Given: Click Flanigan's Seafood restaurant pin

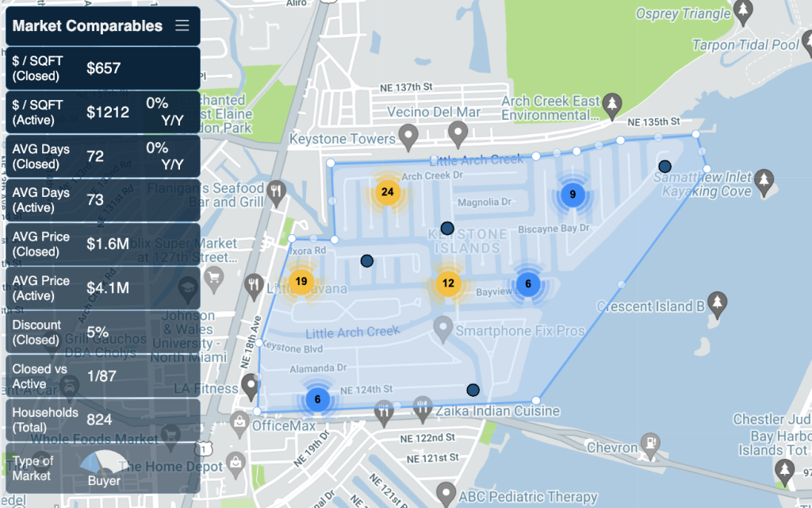Looking at the screenshot, I should pyautogui.click(x=276, y=192).
